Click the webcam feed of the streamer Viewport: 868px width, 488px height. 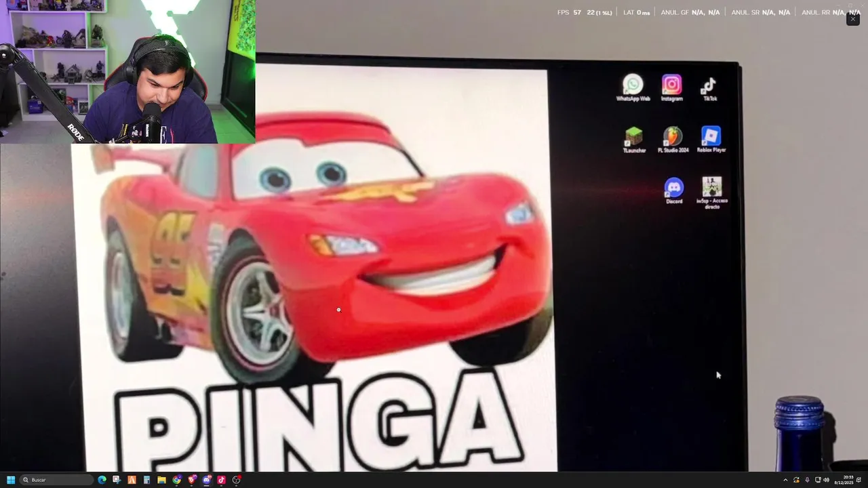pos(127,72)
